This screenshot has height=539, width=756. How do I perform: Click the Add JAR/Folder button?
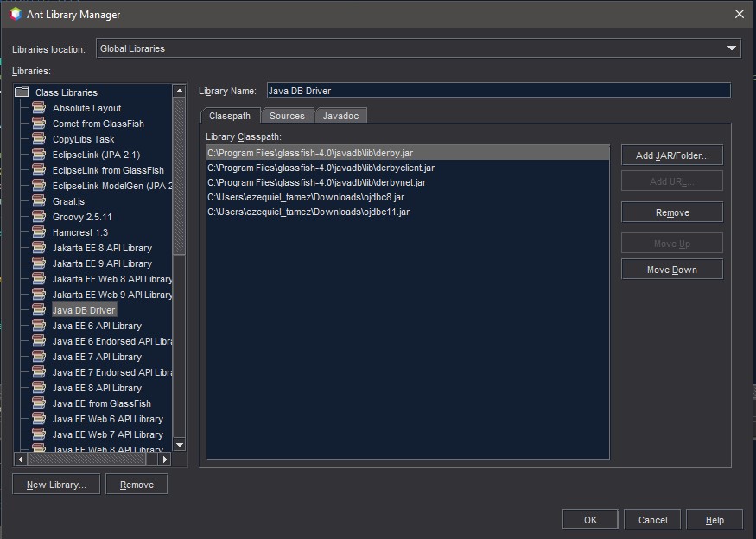click(x=672, y=155)
